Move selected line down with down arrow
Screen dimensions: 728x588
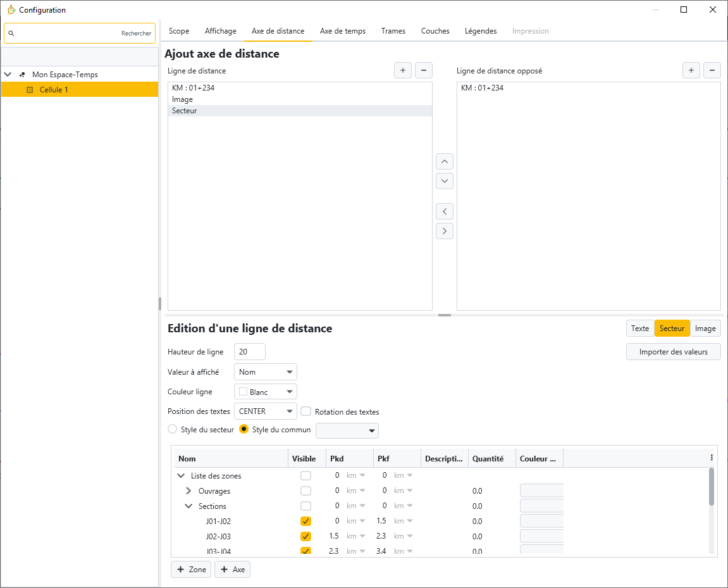pyautogui.click(x=445, y=181)
